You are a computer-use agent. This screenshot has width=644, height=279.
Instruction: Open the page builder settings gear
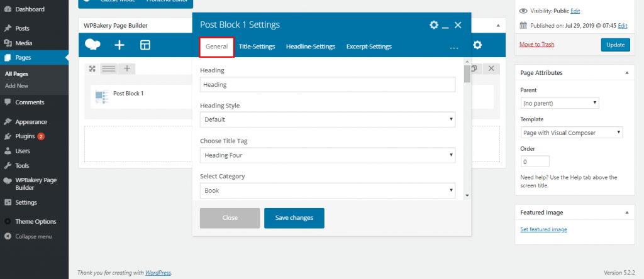[477, 45]
